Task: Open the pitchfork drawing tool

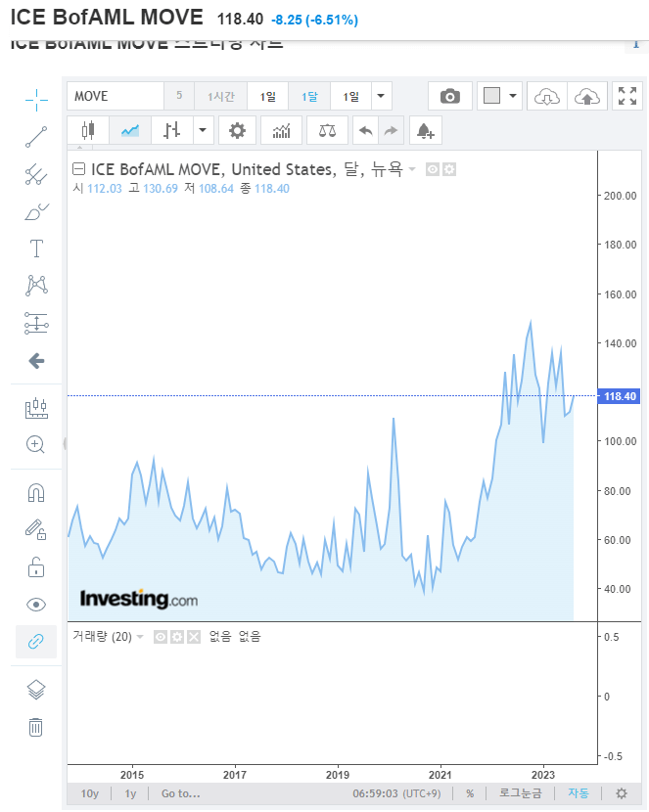Action: tap(36, 174)
